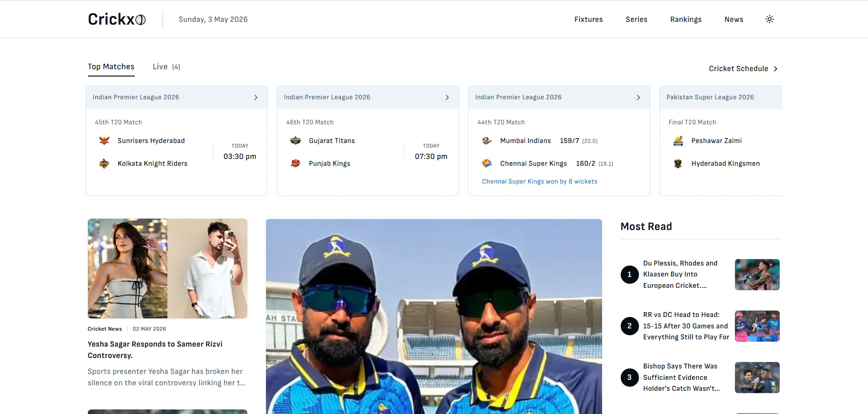868x414 pixels.
Task: Click Chennai Super Kings team name in scorecard
Action: pos(534,164)
